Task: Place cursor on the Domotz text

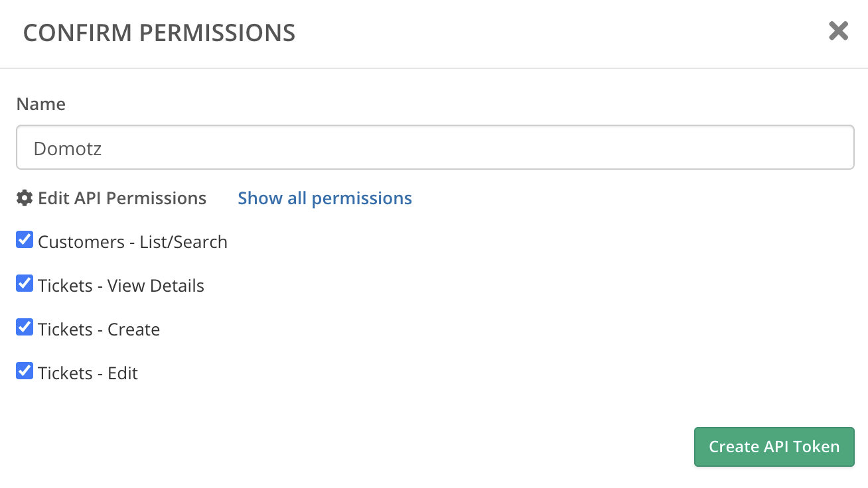Action: tap(68, 149)
